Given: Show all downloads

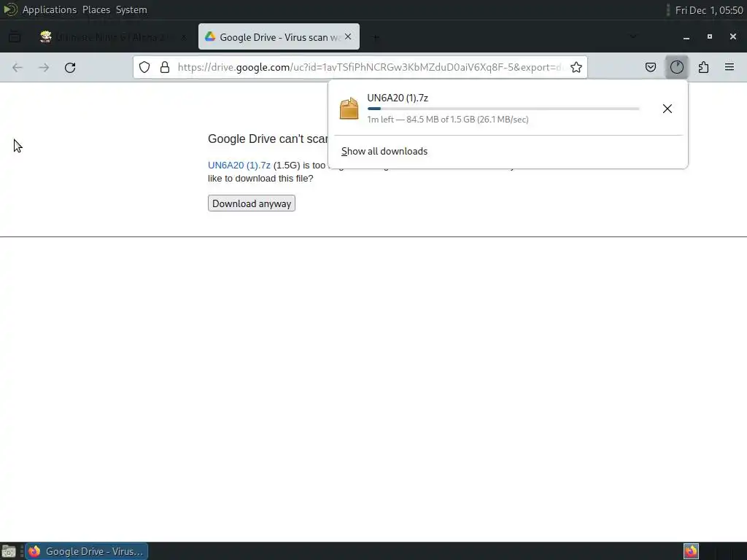Looking at the screenshot, I should (384, 152).
